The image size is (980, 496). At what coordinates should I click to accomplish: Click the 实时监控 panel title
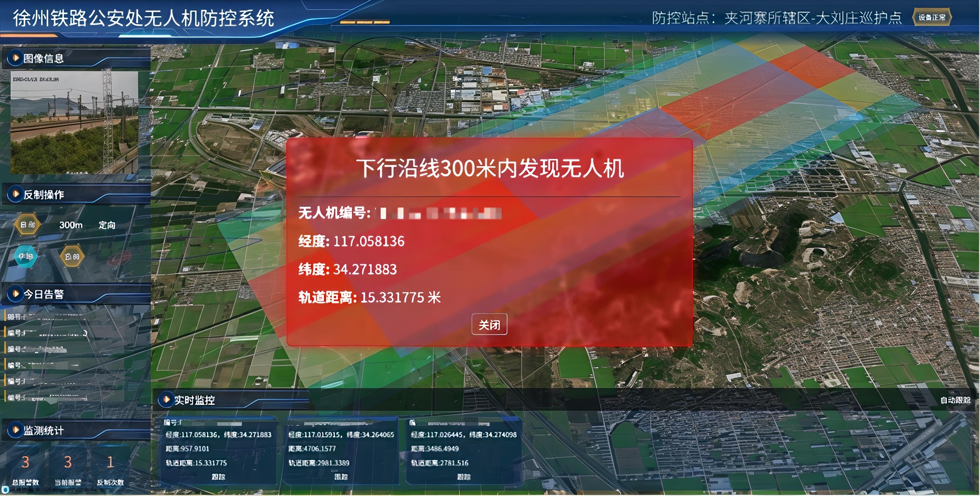(194, 400)
